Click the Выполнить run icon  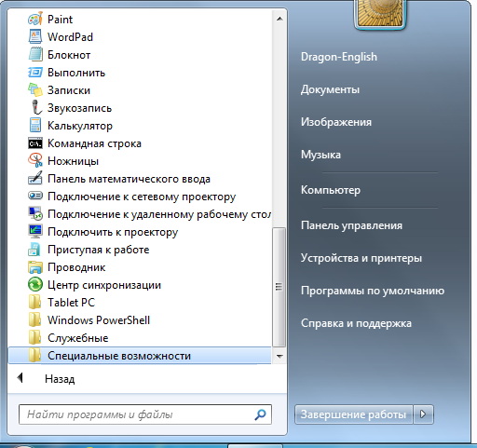(x=35, y=72)
